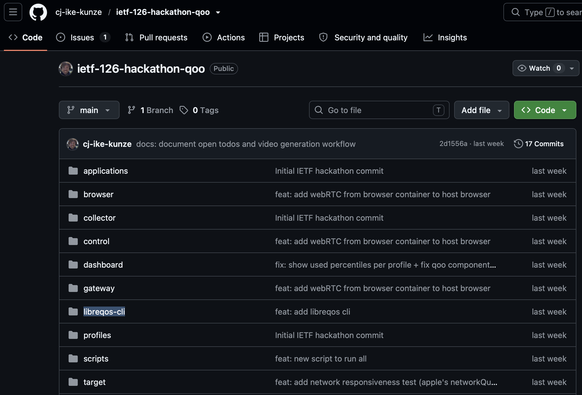
Task: Switch to the Issues tab
Action: tap(82, 37)
